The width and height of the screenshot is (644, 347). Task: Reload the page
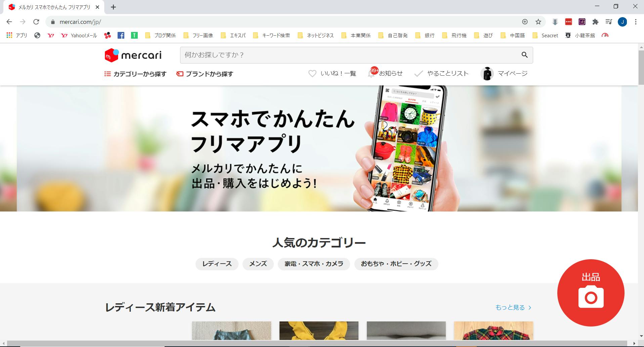[36, 22]
